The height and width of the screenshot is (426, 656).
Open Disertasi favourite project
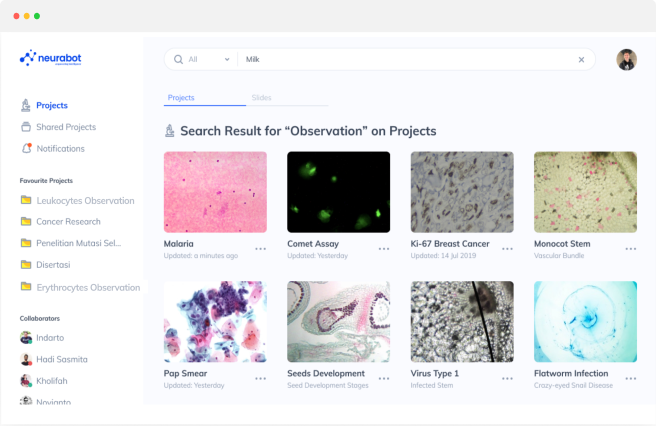[x=53, y=265]
